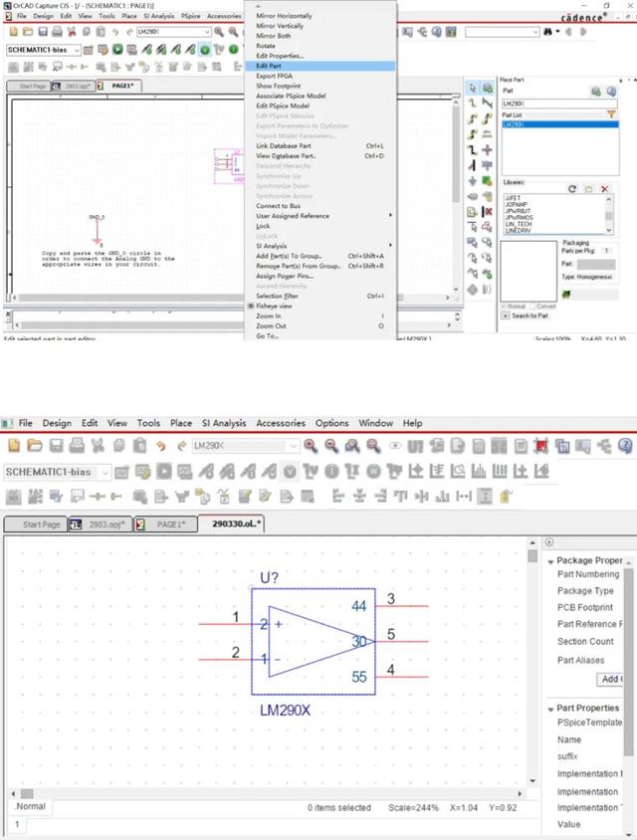Screen dimensions: 637x840
Task: Collapse the Part Properties section
Action: click(550, 709)
